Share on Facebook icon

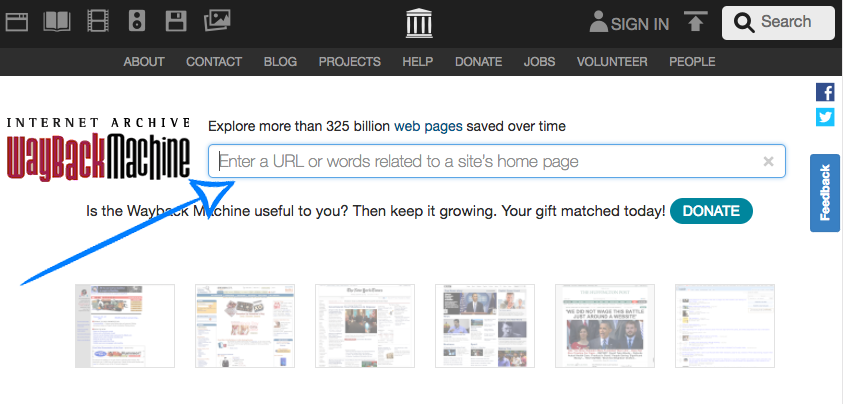point(825,92)
